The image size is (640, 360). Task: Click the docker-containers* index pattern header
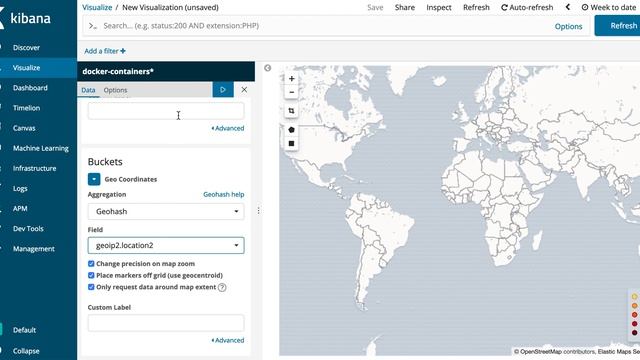coord(166,71)
